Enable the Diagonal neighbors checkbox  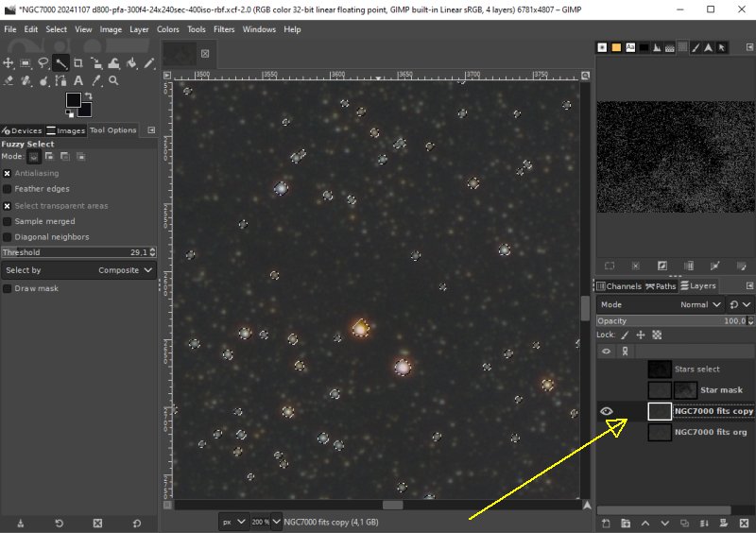pyautogui.click(x=8, y=237)
